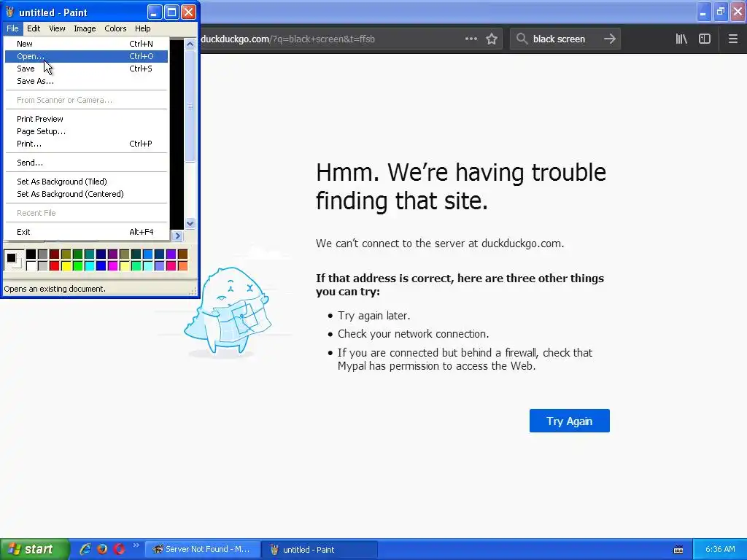Open the Help menu in Paint
This screenshot has height=560, width=747.
click(142, 28)
